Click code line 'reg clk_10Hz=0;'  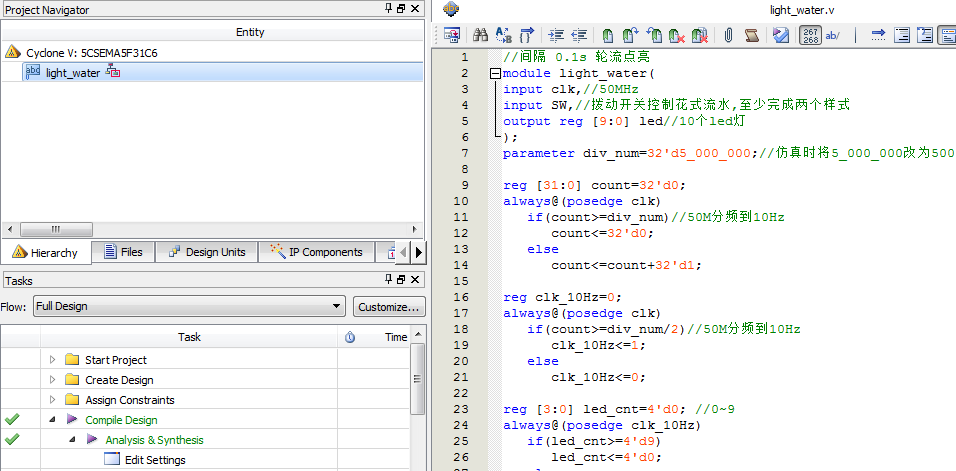click(563, 297)
